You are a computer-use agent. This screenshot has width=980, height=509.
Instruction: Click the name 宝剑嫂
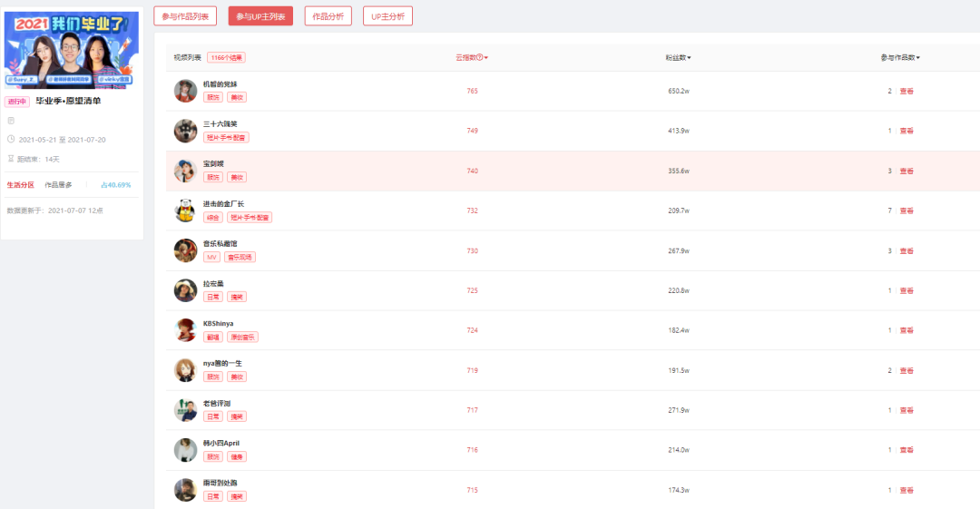(x=213, y=164)
